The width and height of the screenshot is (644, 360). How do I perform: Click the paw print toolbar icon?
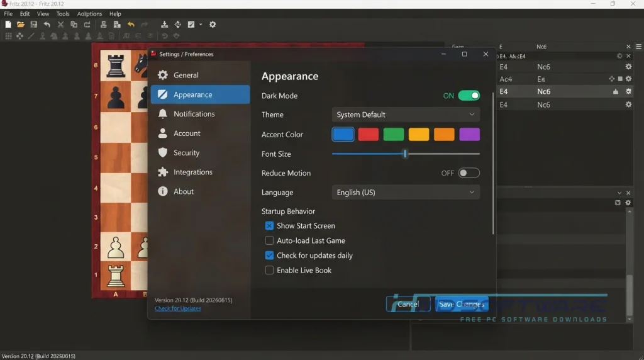tap(176, 36)
